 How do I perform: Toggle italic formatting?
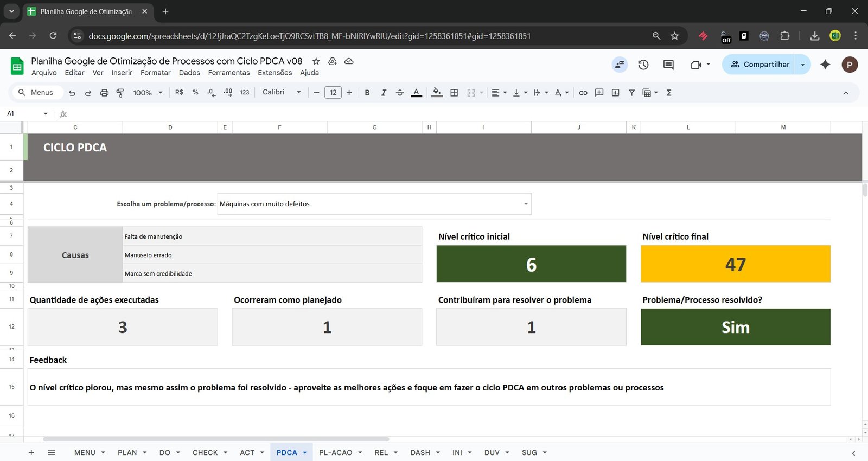tap(384, 93)
